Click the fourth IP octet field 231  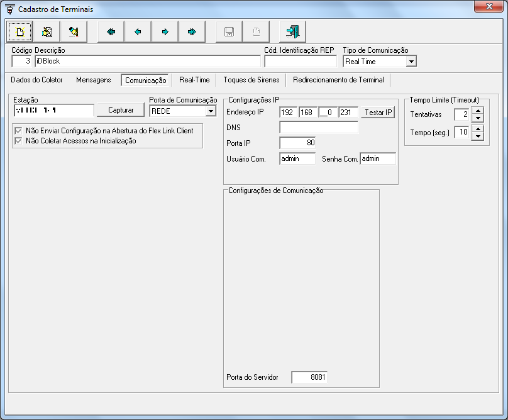point(348,113)
